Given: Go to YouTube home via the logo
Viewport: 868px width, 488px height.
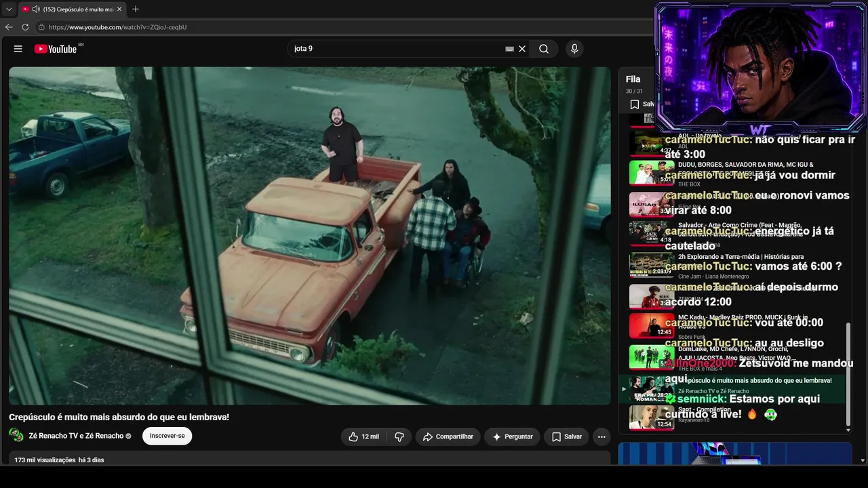Looking at the screenshot, I should (56, 49).
